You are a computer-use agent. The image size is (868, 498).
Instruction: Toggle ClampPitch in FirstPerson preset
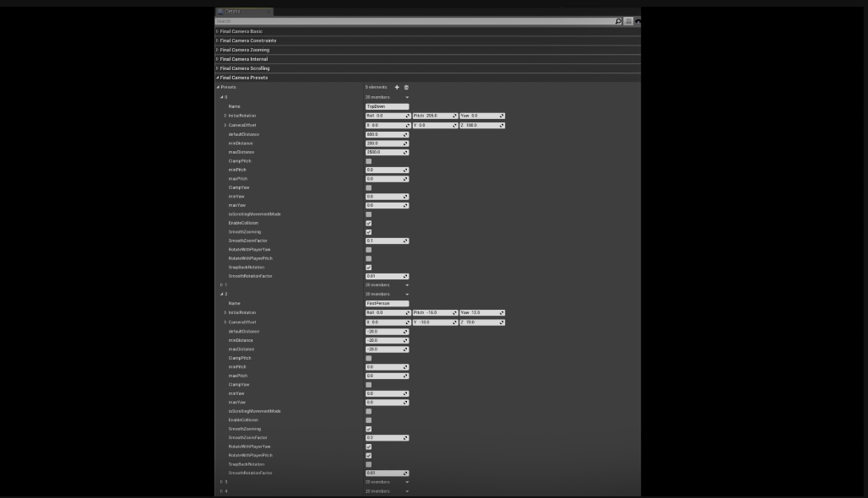point(369,358)
